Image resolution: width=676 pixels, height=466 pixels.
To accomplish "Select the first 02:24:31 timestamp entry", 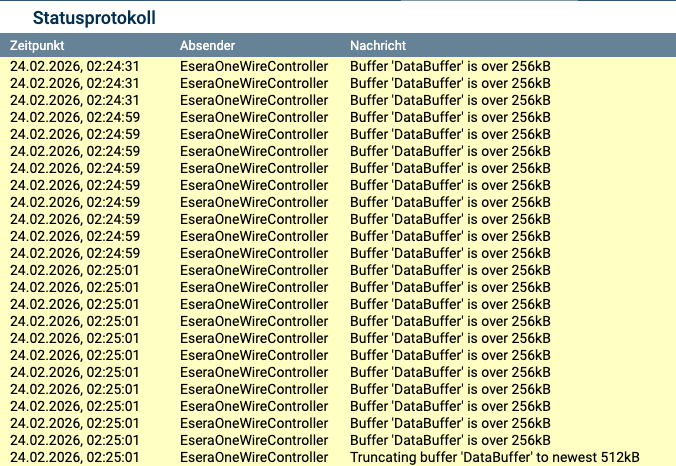I will 75,66.
